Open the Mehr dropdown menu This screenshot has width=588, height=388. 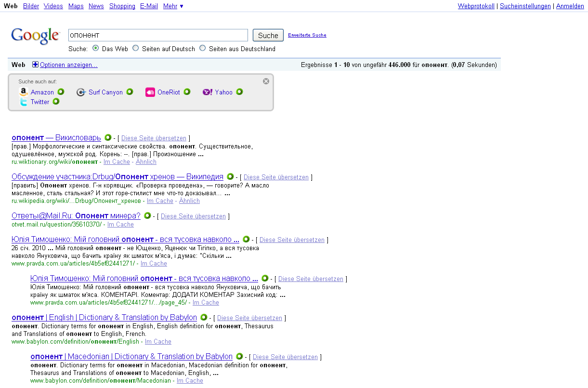pyautogui.click(x=173, y=6)
